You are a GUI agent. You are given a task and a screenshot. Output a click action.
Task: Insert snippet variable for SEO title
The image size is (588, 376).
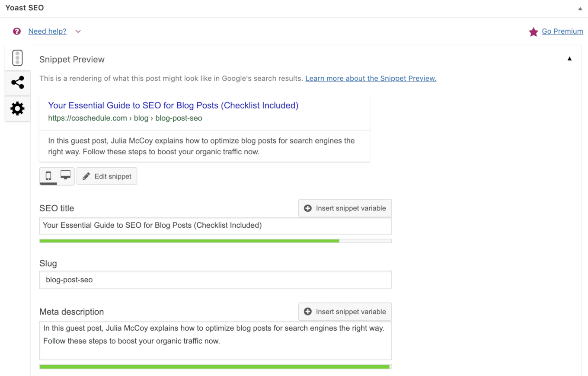(345, 208)
